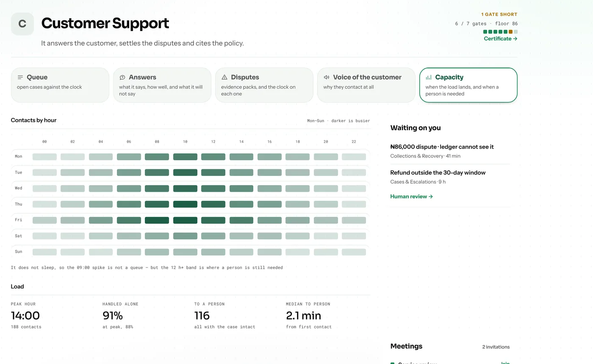This screenshot has height=364, width=593.
Task: Open the Certificate link
Action: (x=501, y=39)
